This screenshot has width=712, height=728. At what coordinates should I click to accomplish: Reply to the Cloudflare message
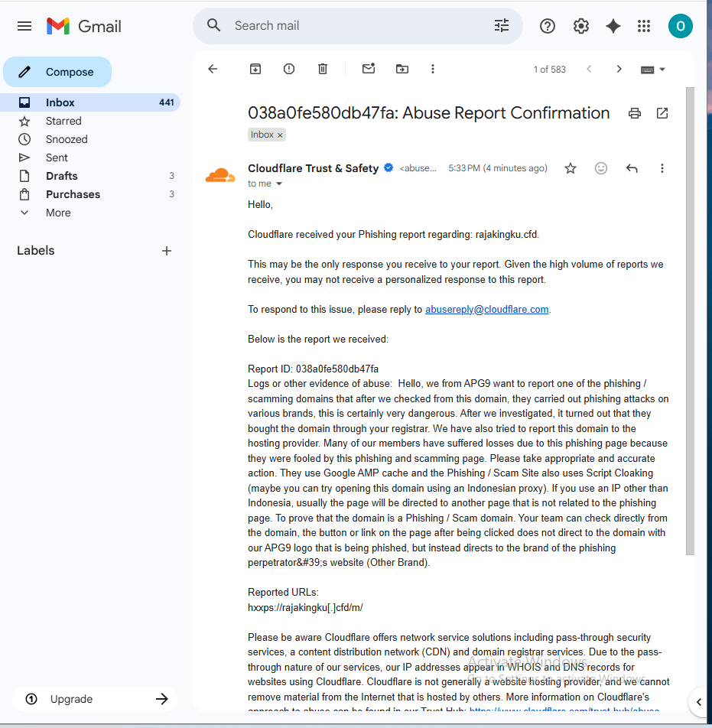pos(632,168)
